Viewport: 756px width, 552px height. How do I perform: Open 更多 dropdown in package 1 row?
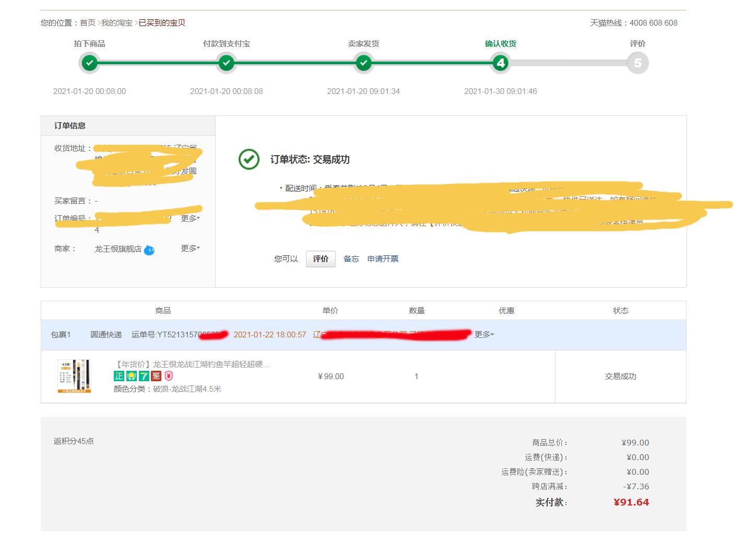(x=483, y=335)
